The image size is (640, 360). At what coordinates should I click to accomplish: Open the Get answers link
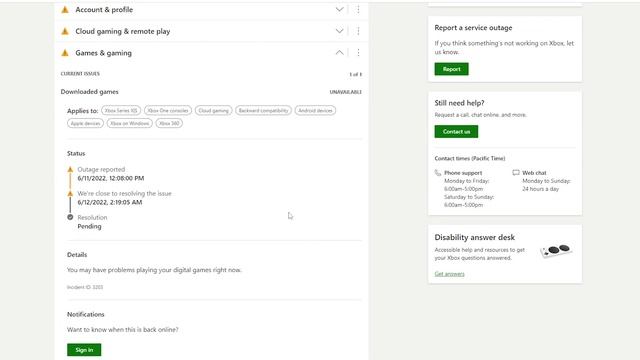coord(449,274)
